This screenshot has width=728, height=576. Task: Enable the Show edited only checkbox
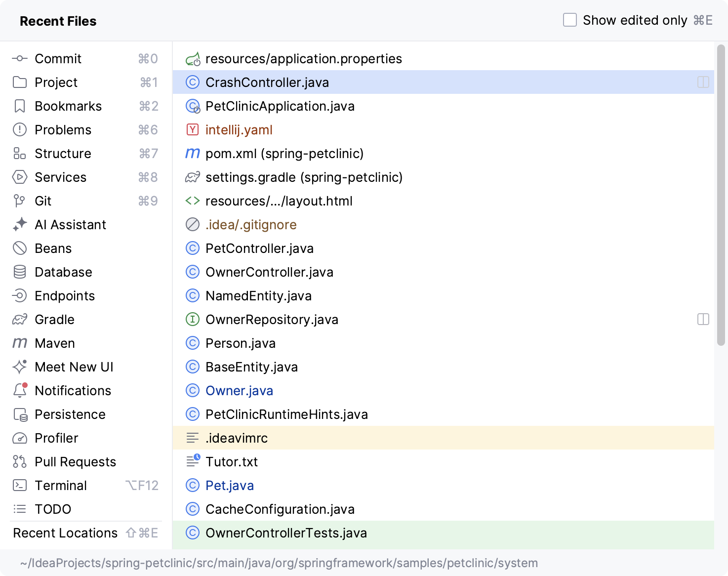pyautogui.click(x=570, y=20)
